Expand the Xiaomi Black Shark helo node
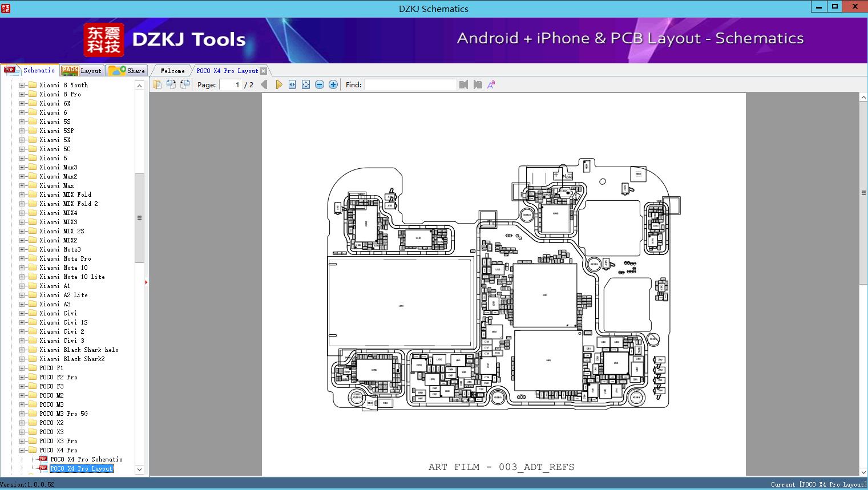The height and width of the screenshot is (490, 868). point(22,350)
